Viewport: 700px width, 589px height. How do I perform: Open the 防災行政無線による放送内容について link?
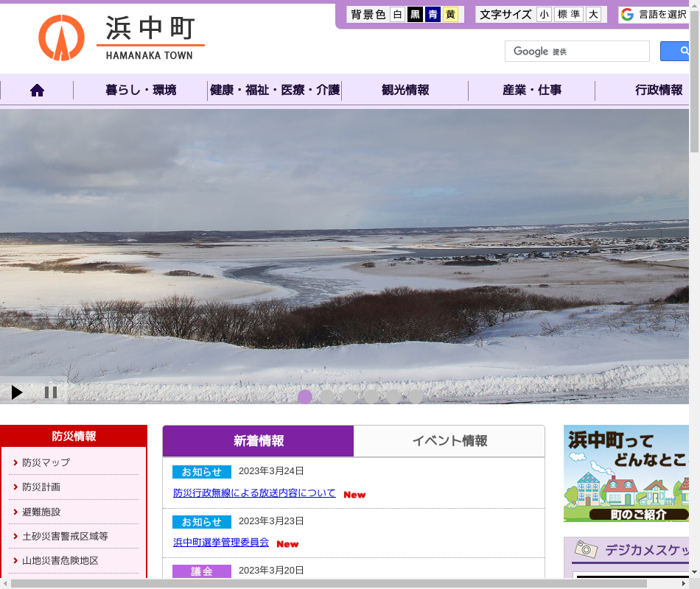tap(254, 493)
